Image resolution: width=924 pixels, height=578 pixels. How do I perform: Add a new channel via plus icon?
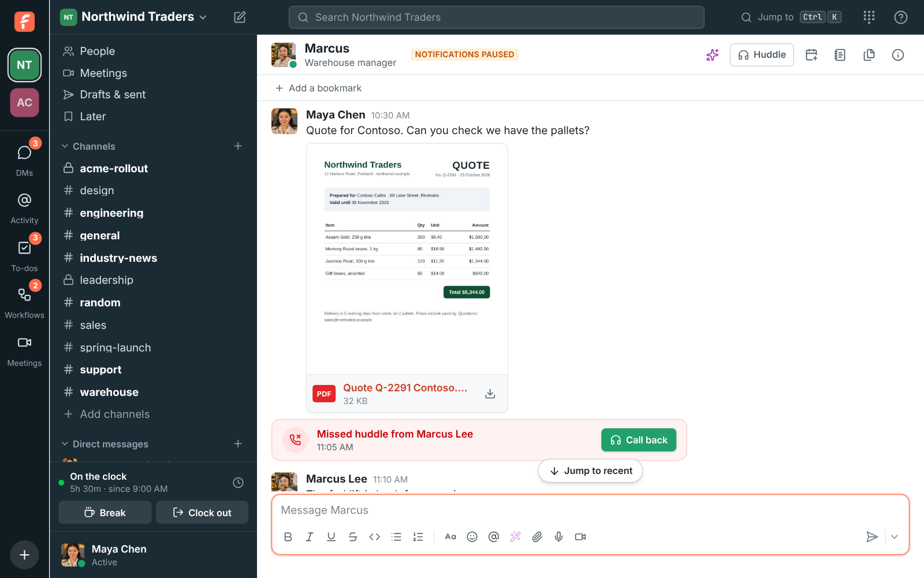tap(238, 146)
